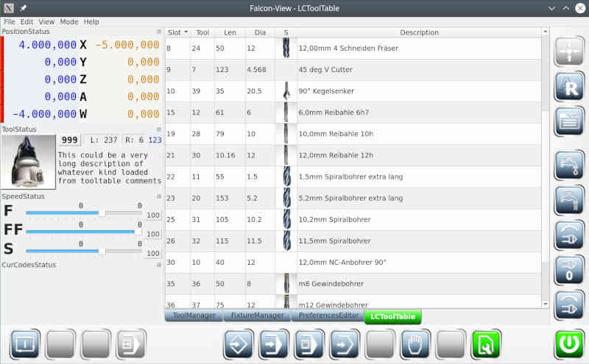
Task: Open the list-style table icon in right sidebar
Action: pos(569,121)
